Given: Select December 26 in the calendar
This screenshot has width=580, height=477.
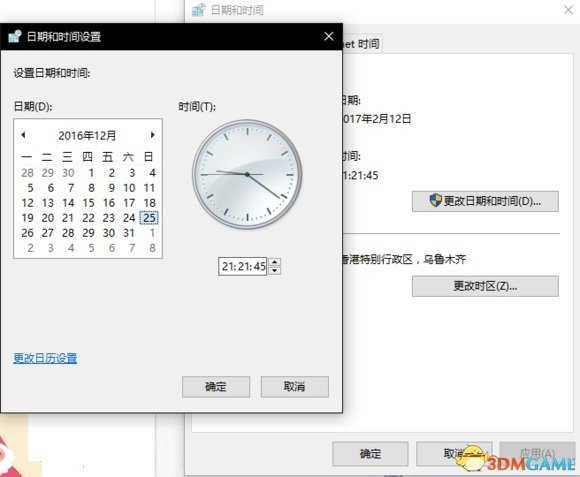Looking at the screenshot, I should coord(27,233).
